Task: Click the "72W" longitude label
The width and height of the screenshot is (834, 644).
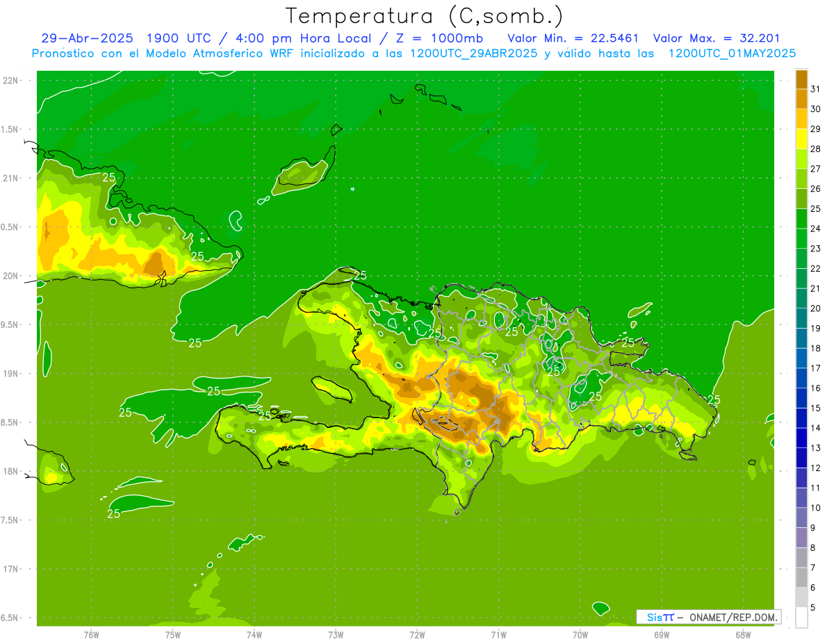Action: click(417, 634)
